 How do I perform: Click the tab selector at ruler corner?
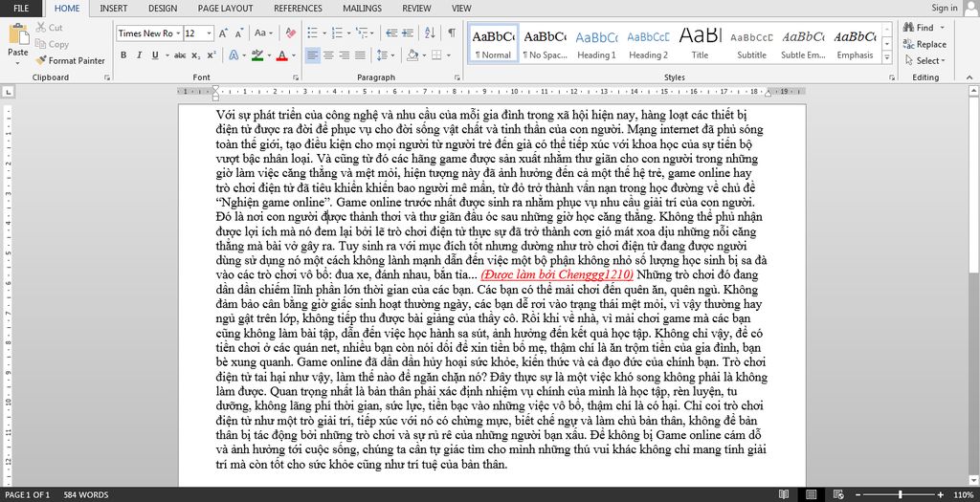8,92
